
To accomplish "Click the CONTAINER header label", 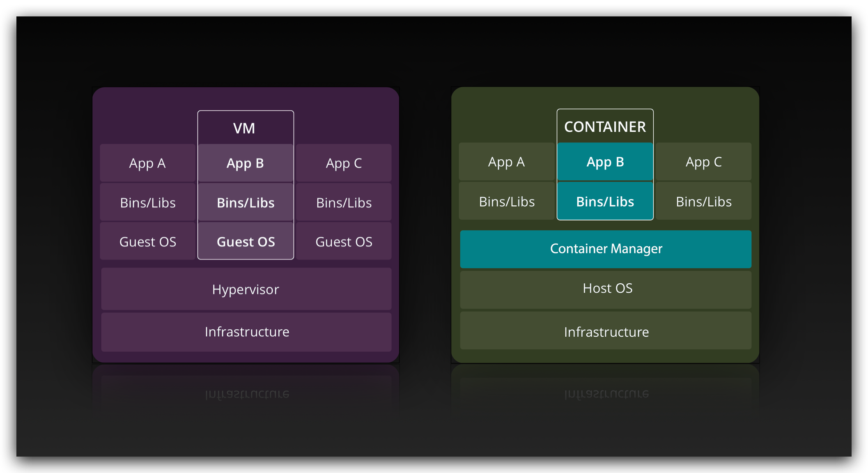I will tap(605, 127).
